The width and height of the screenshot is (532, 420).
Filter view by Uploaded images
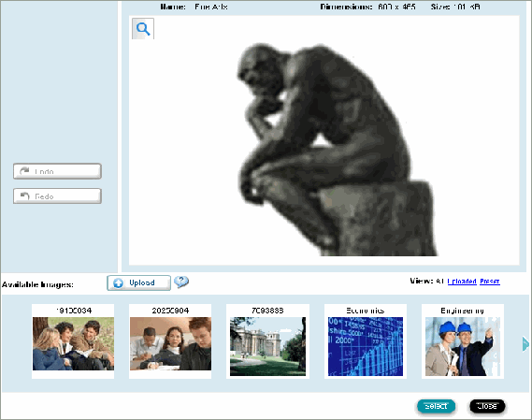462,282
